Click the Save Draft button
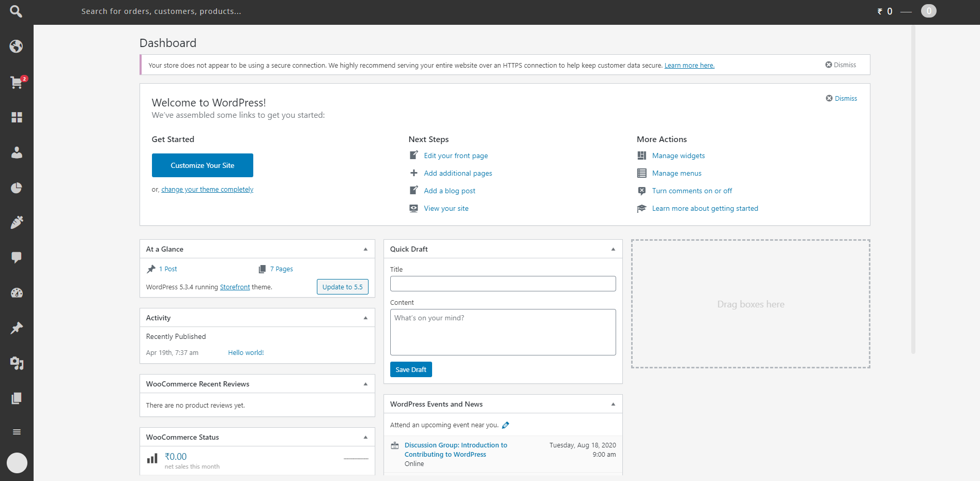This screenshot has height=481, width=980. [411, 369]
